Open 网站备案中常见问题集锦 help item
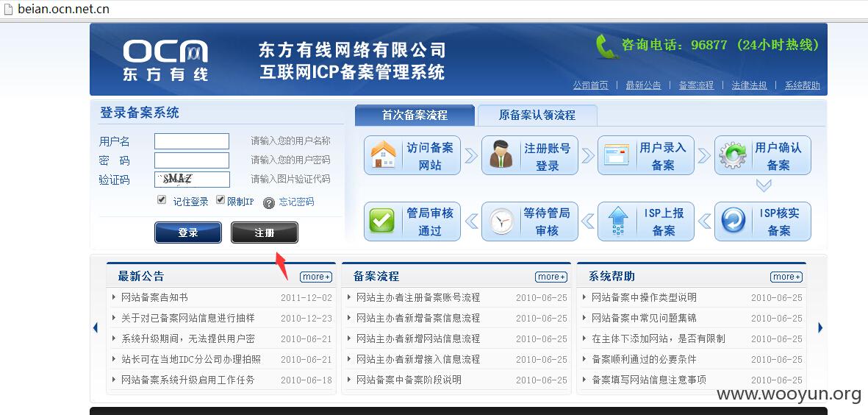Screen dimensions: 868x415 (644, 318)
